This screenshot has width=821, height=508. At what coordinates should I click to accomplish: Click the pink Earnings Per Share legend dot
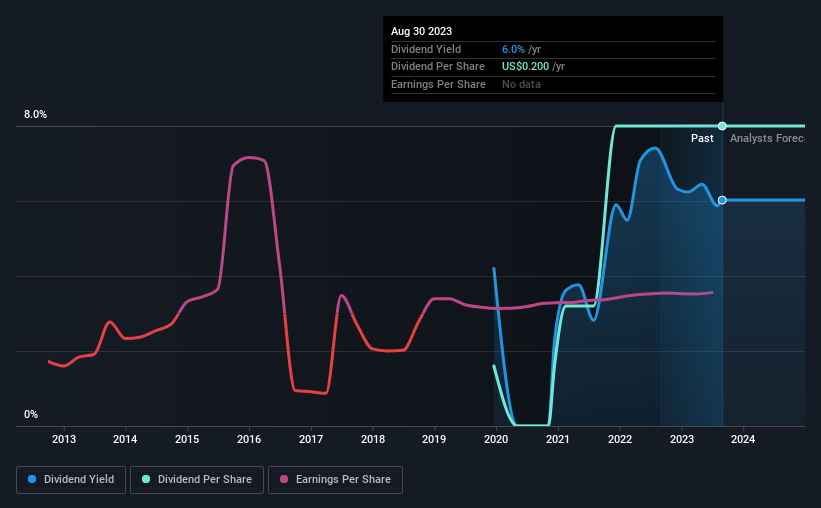pos(284,479)
